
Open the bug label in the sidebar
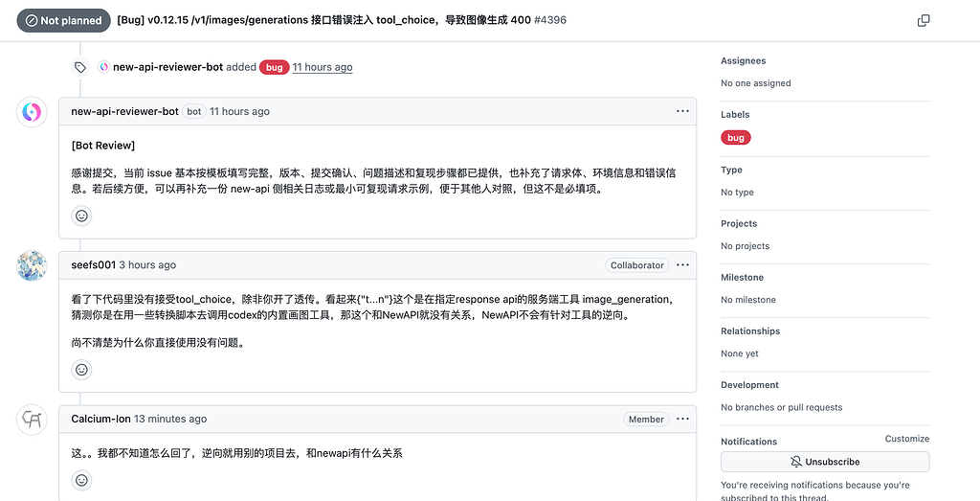736,138
